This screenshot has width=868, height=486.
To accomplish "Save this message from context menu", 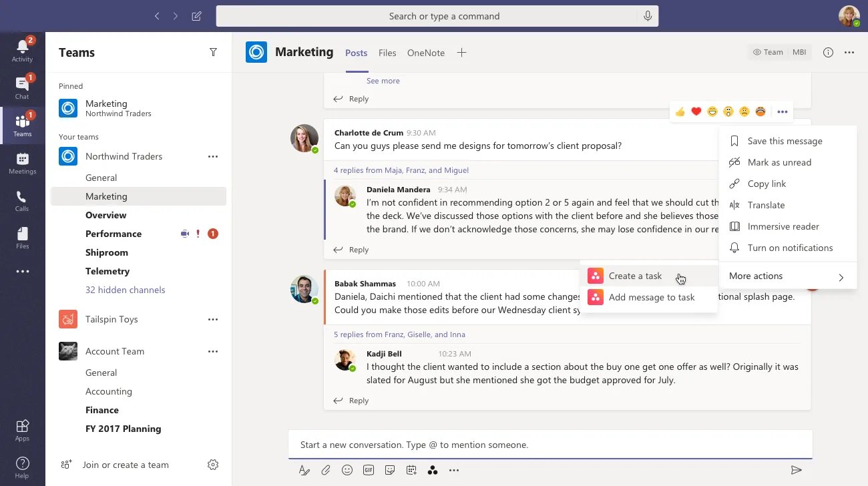I will click(785, 141).
